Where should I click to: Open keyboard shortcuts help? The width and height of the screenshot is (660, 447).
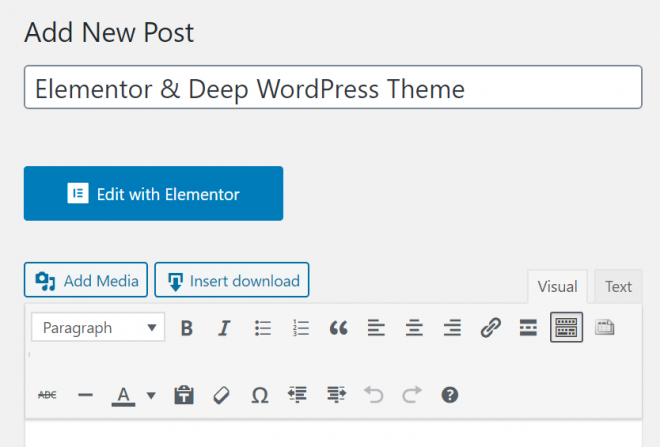pyautogui.click(x=450, y=395)
